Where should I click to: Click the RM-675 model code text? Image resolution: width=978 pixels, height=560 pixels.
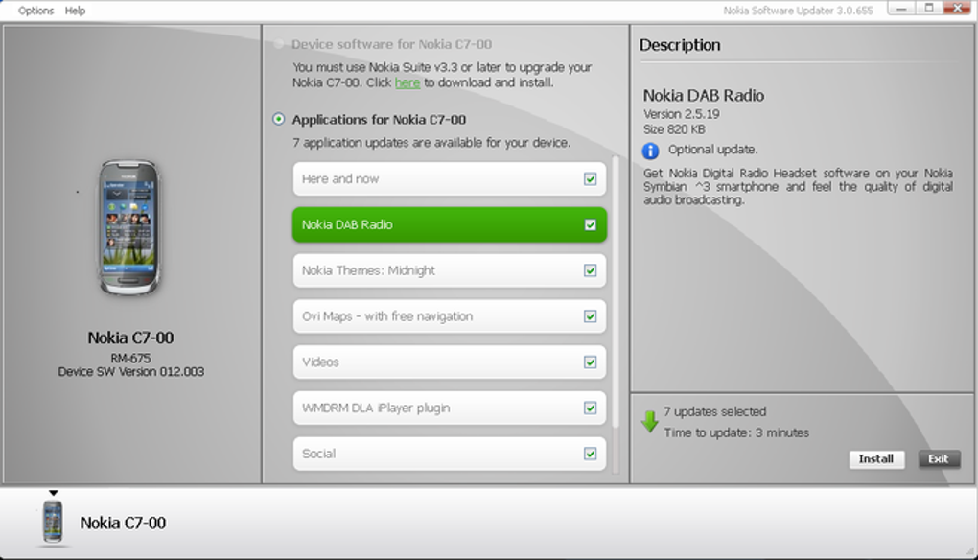131,358
